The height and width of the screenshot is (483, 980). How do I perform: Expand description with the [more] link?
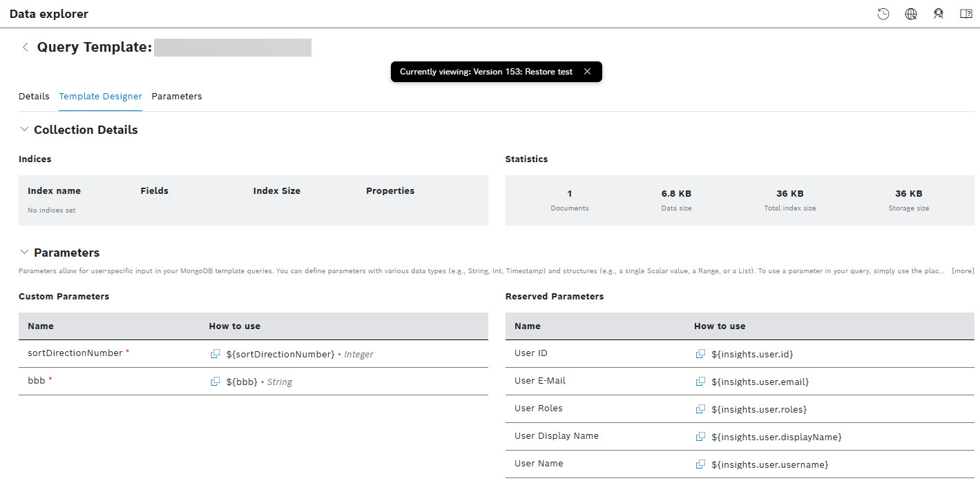pyautogui.click(x=963, y=271)
